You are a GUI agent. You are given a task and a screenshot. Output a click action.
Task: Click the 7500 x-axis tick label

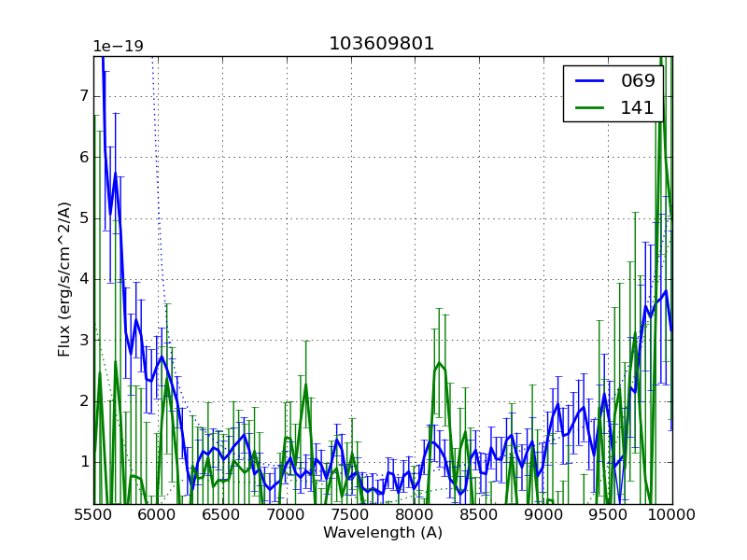pyautogui.click(x=351, y=514)
